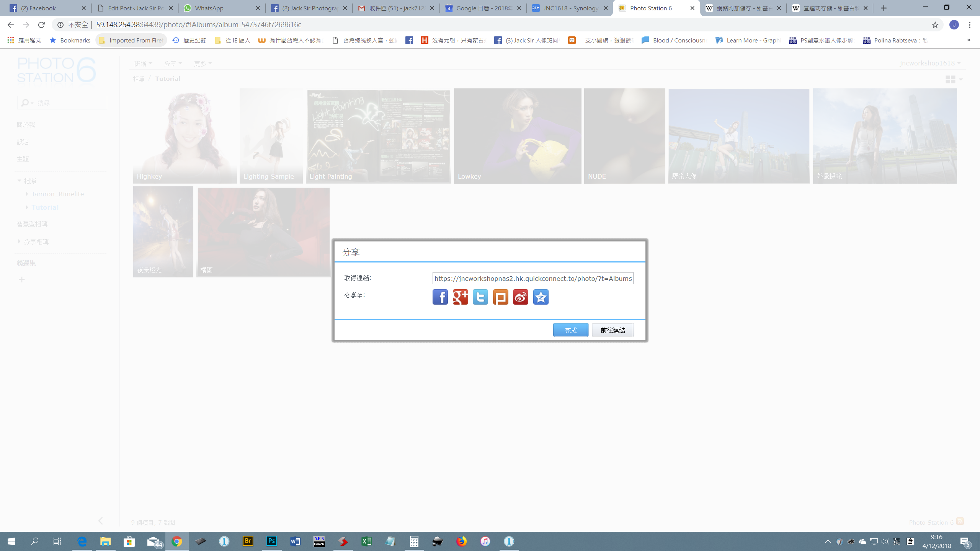This screenshot has height=551, width=980.
Task: Share album link to Weibo
Action: pos(521,297)
